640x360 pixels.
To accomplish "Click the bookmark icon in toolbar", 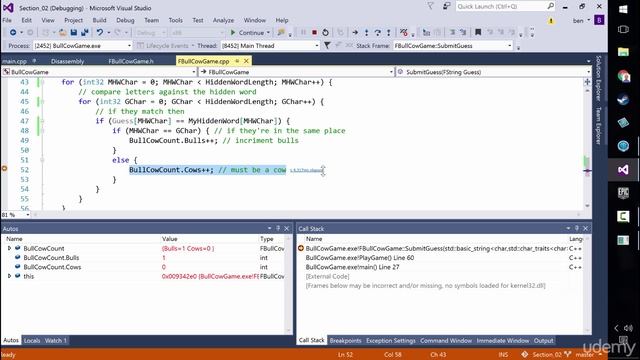I will pos(478,32).
